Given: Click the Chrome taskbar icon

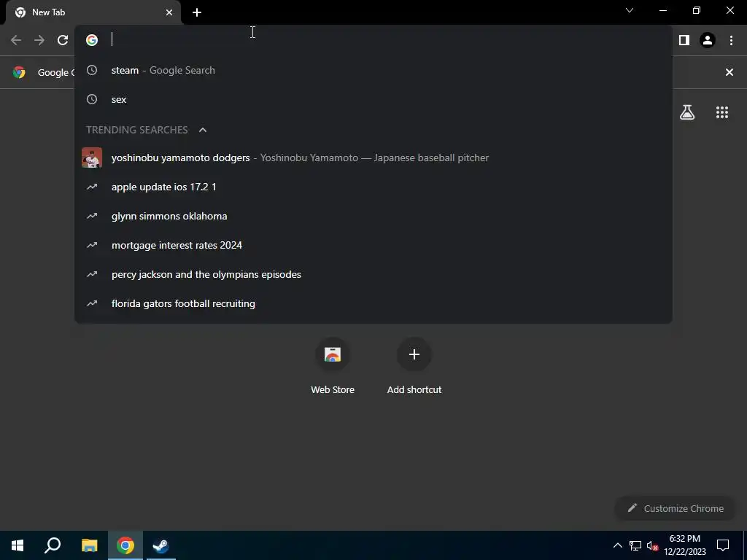Looking at the screenshot, I should click(125, 545).
